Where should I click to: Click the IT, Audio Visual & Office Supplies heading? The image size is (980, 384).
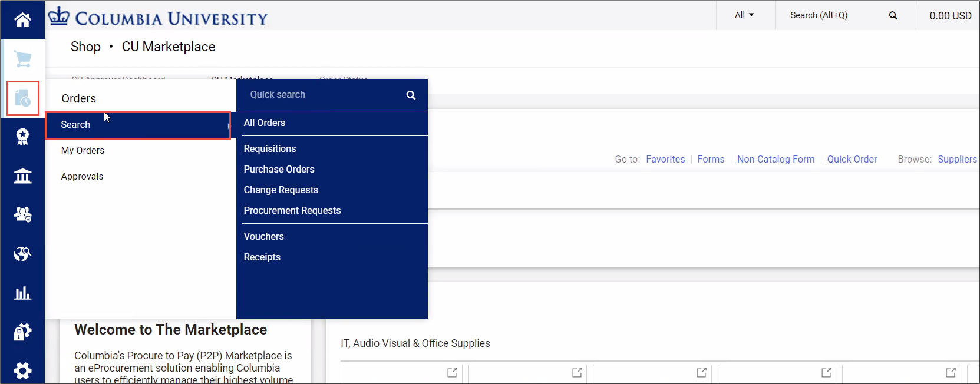pos(415,343)
